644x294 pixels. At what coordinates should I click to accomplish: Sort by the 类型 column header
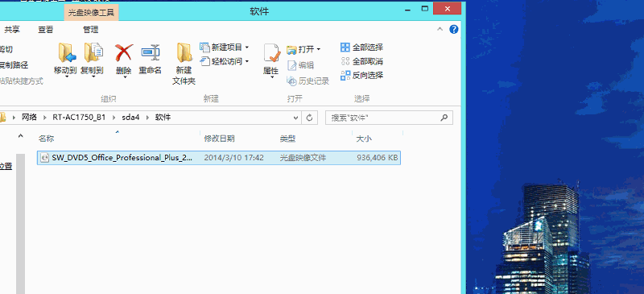[288, 139]
